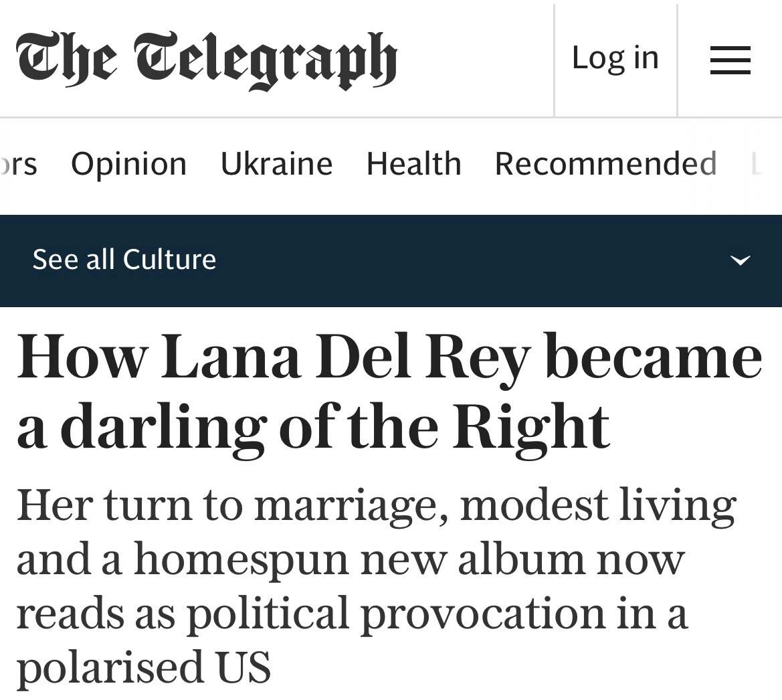Select the cut-off tab left of Opinion
Image resolution: width=782 pixels, height=700 pixels.
pos(19,164)
